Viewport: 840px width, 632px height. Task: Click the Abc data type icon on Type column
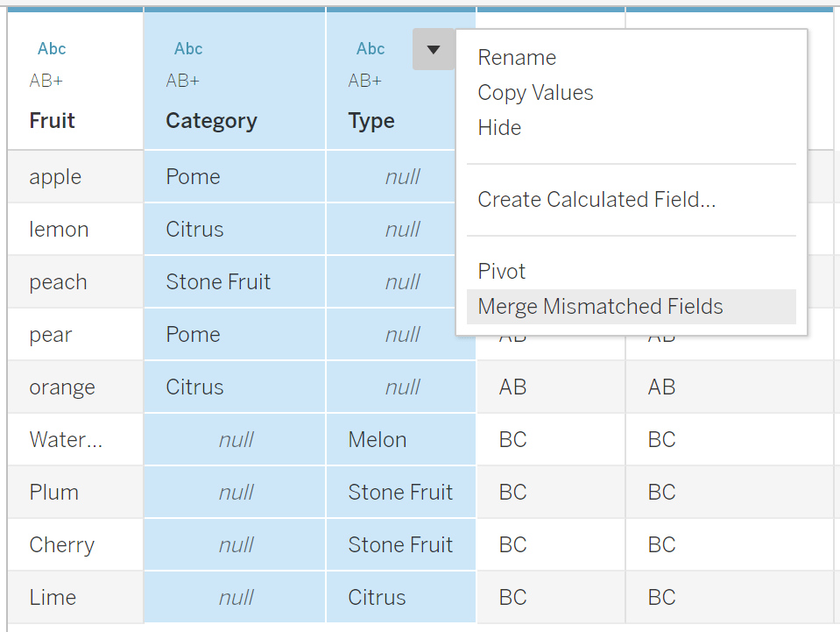[371, 49]
